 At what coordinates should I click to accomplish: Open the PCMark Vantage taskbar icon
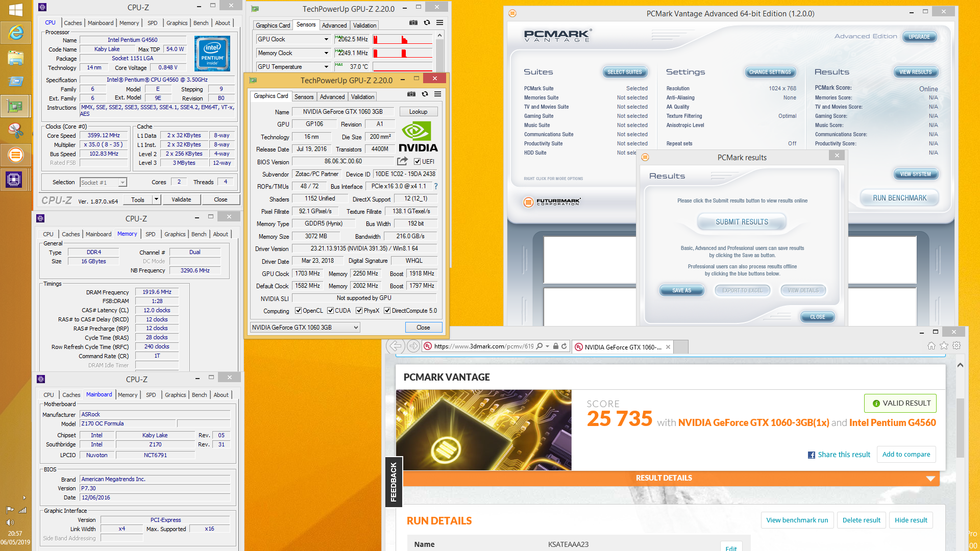(x=15, y=155)
